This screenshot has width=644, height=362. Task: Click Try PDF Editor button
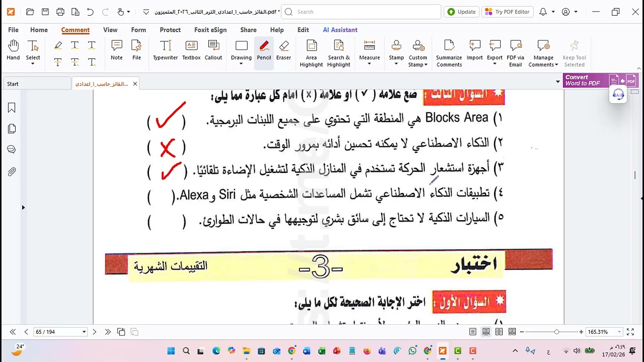[x=507, y=12]
